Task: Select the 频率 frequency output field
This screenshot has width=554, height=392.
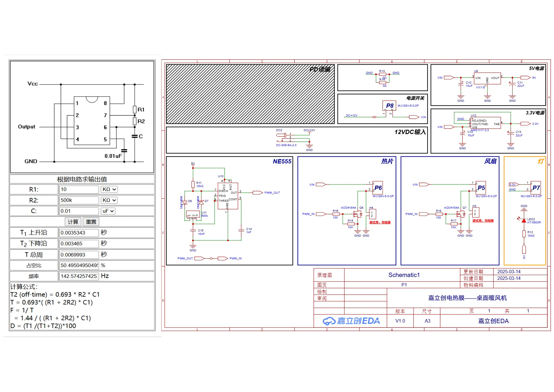Action: point(79,276)
